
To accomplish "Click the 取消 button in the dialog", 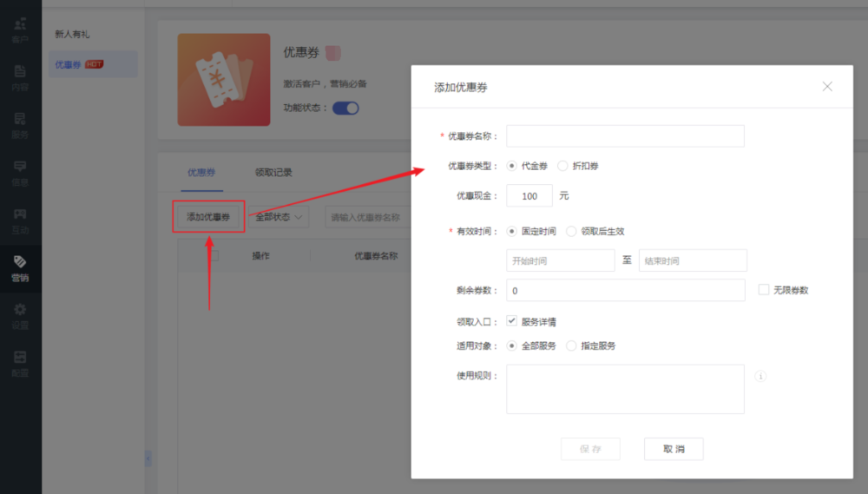I will 674,449.
